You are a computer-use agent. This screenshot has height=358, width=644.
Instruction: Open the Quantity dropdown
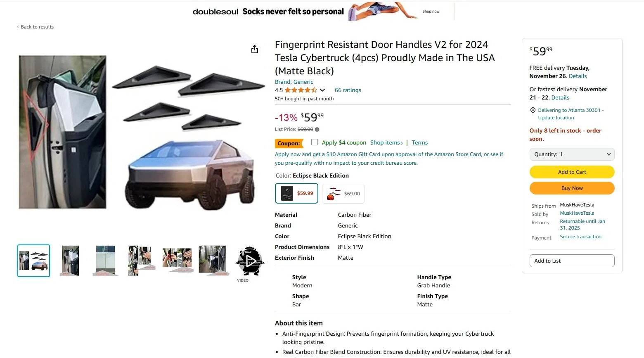pos(572,154)
